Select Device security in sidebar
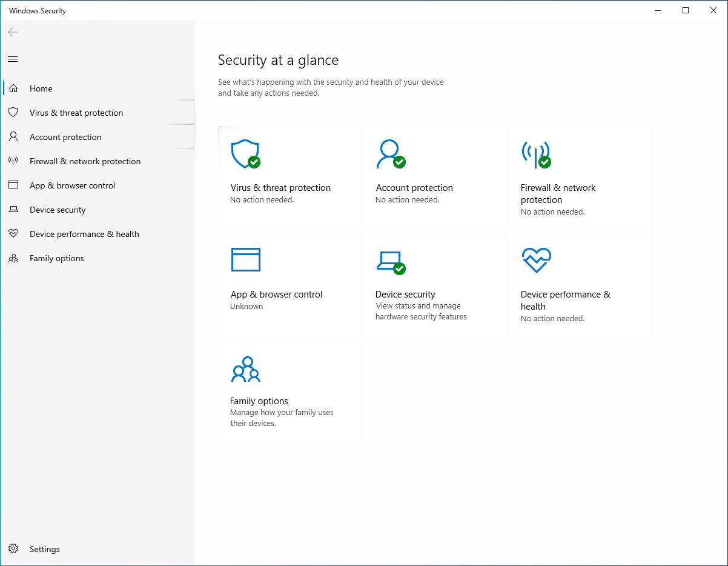Viewport: 728px width, 566px height. point(98,210)
